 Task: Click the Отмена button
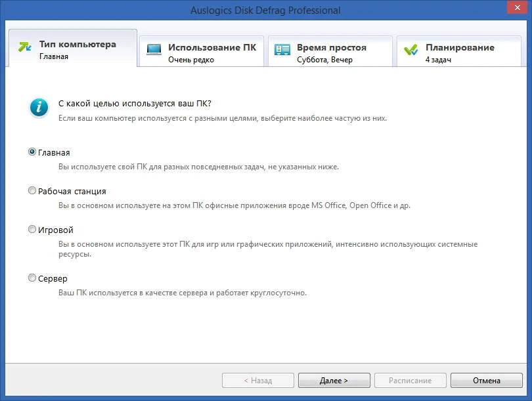pos(486,380)
